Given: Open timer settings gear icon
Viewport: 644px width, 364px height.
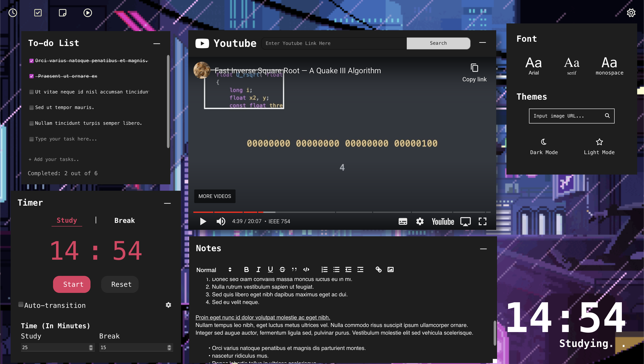Looking at the screenshot, I should [168, 305].
